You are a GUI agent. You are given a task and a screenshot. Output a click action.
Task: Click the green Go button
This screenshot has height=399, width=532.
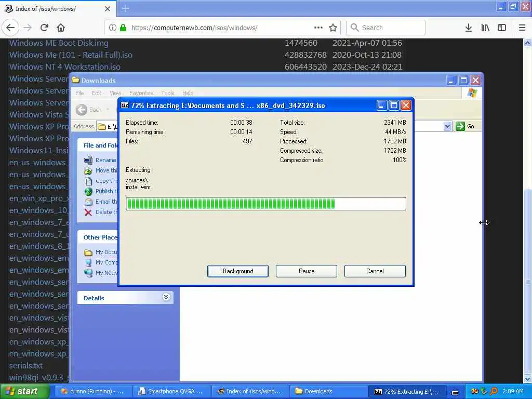465,126
